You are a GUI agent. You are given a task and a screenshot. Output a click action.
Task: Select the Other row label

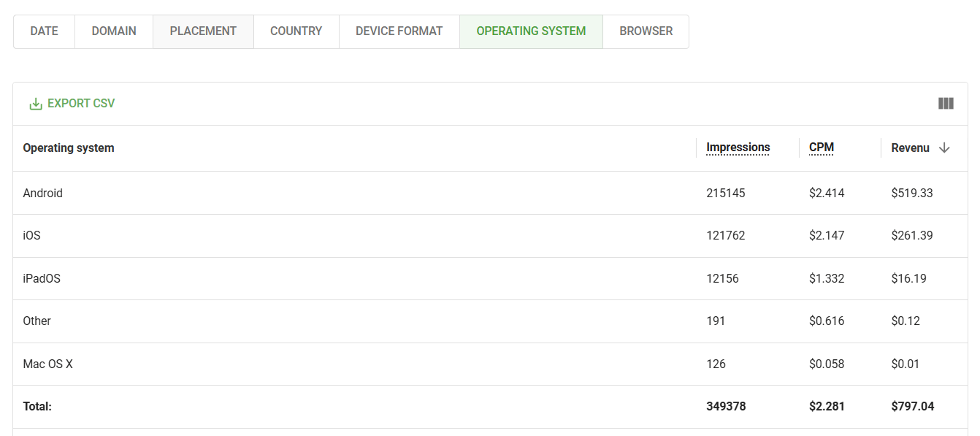pos(37,321)
